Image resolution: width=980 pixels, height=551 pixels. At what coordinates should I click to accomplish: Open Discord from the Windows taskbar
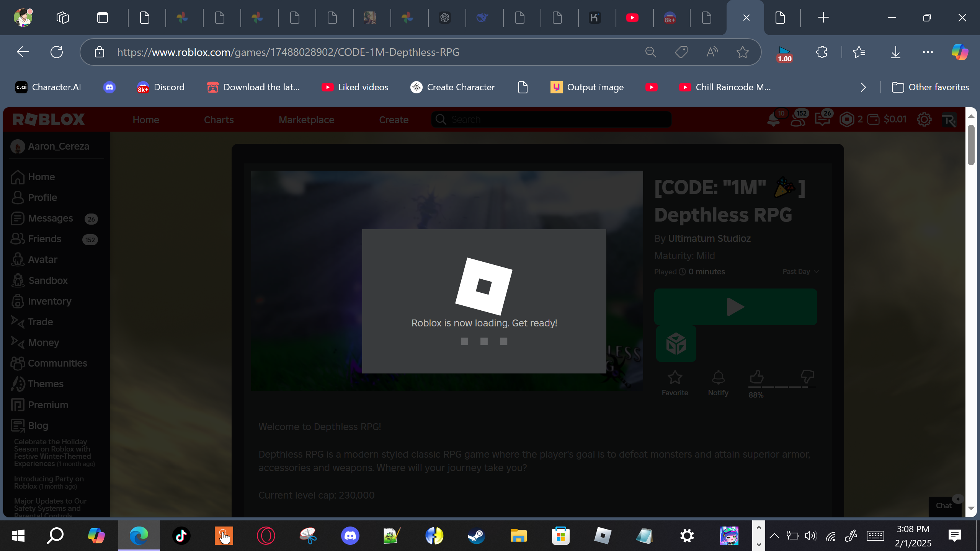tap(350, 536)
